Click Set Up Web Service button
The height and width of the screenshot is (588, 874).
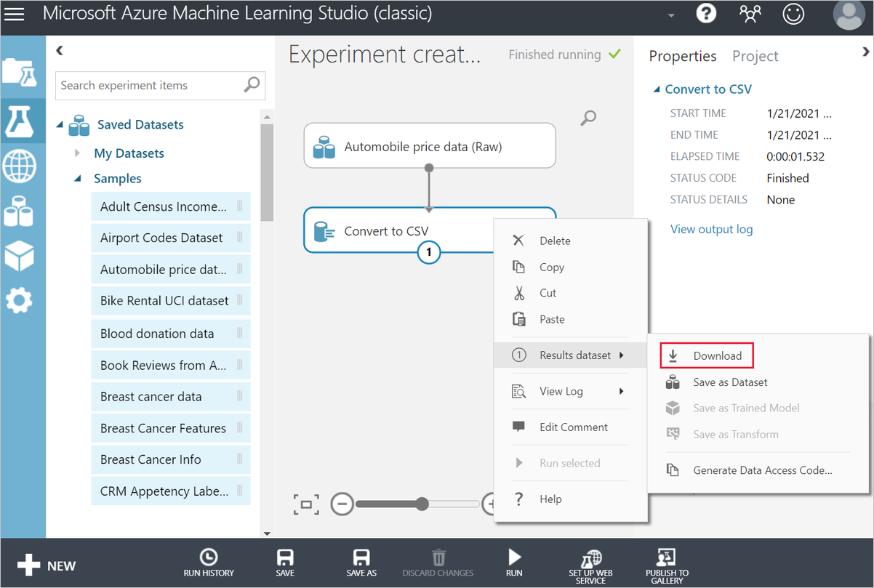tap(590, 567)
